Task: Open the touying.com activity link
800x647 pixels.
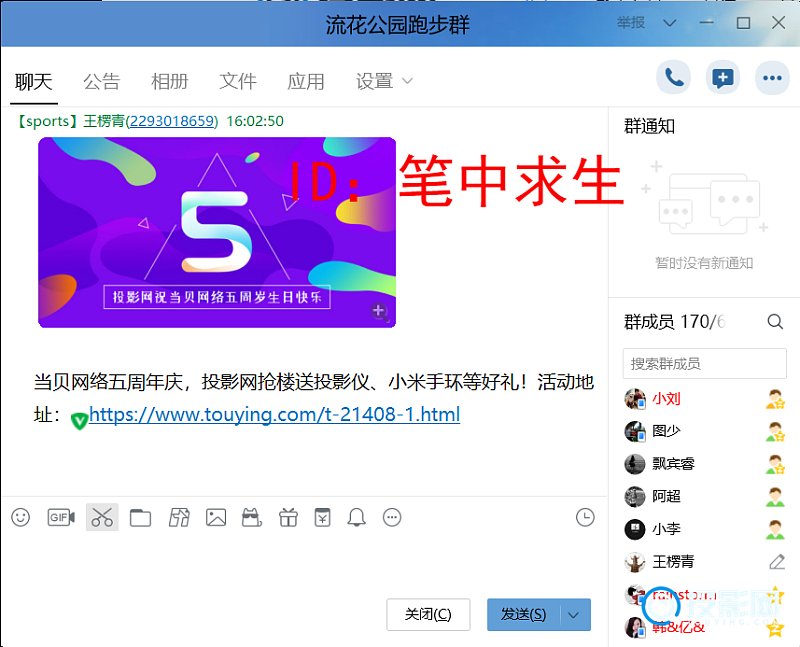Action: click(274, 415)
